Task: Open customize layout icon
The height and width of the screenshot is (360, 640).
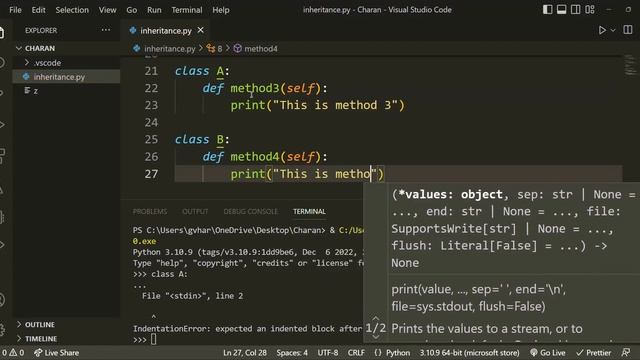Action: 590,9
